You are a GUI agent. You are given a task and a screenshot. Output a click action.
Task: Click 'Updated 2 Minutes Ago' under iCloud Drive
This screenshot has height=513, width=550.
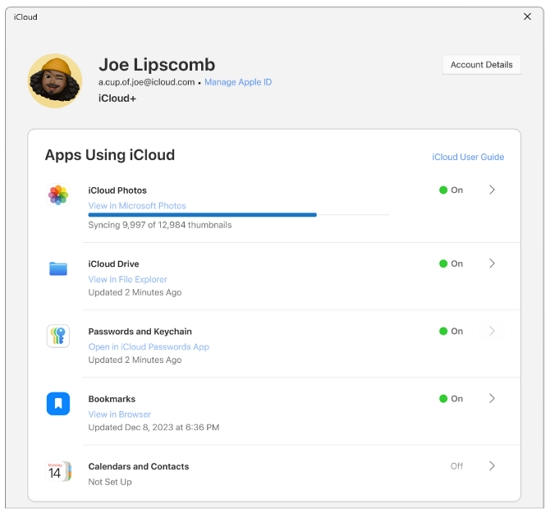tap(135, 292)
